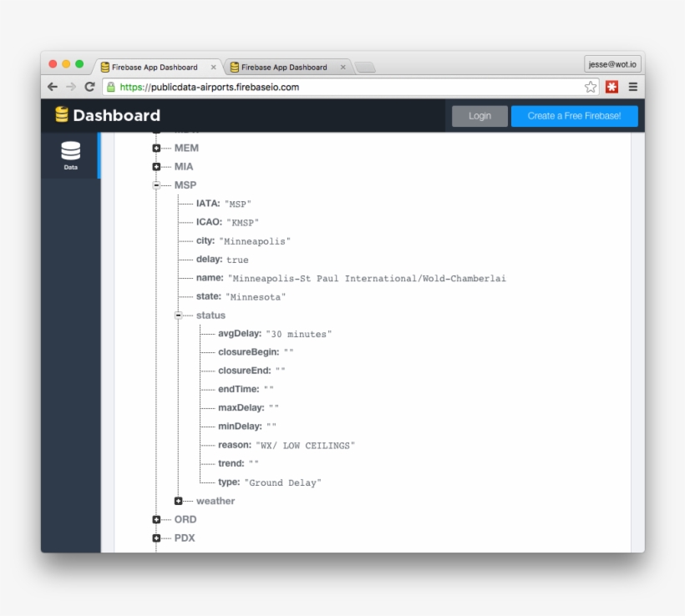Reload the page with refresh icon

pos(89,87)
